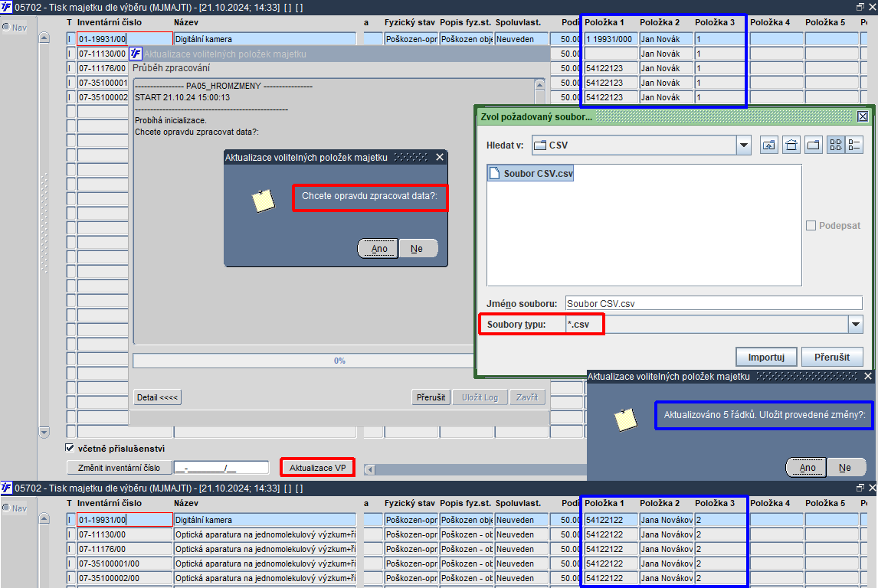Select the Nav radio button at top

(x=6, y=27)
